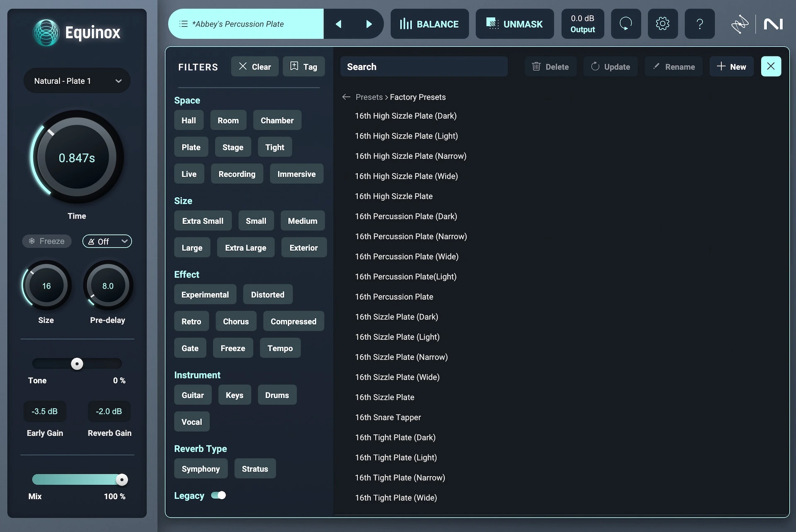Click the New preset button

[731, 67]
